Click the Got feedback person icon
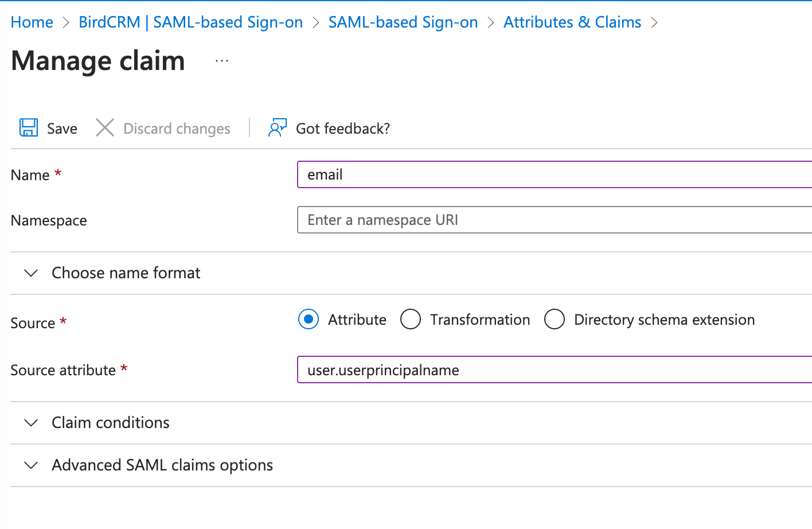This screenshot has height=529, width=812. [278, 127]
